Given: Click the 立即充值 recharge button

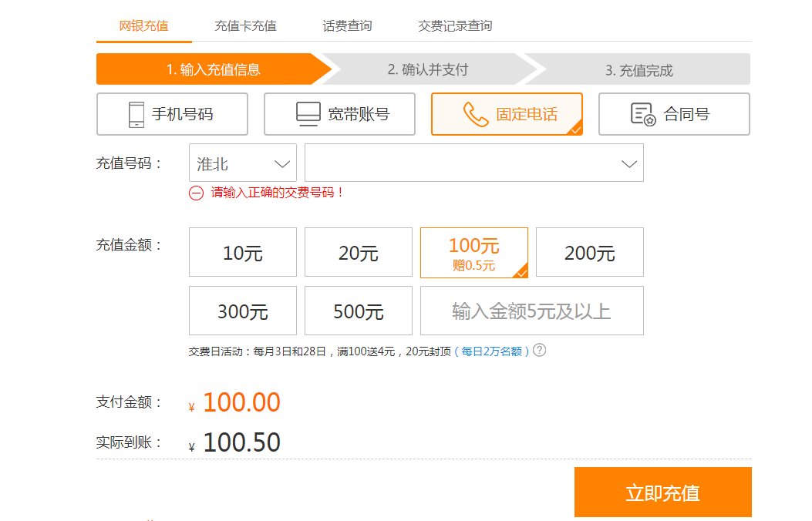Looking at the screenshot, I should click(x=662, y=492).
